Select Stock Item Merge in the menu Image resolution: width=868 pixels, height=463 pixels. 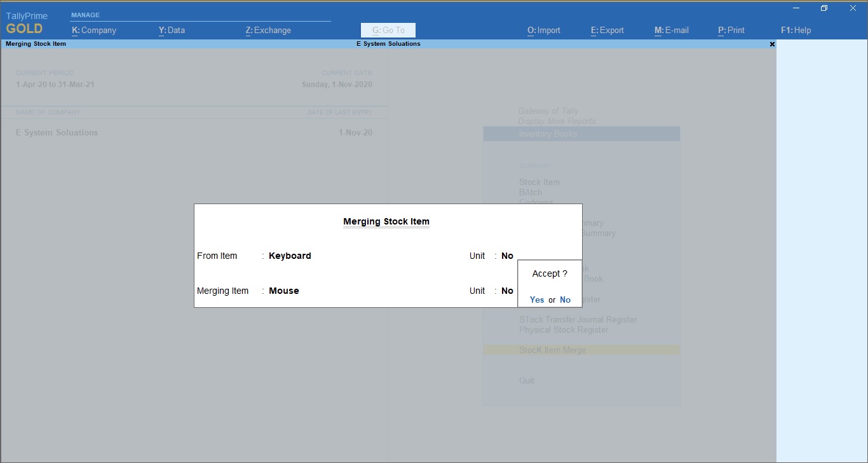pos(552,350)
